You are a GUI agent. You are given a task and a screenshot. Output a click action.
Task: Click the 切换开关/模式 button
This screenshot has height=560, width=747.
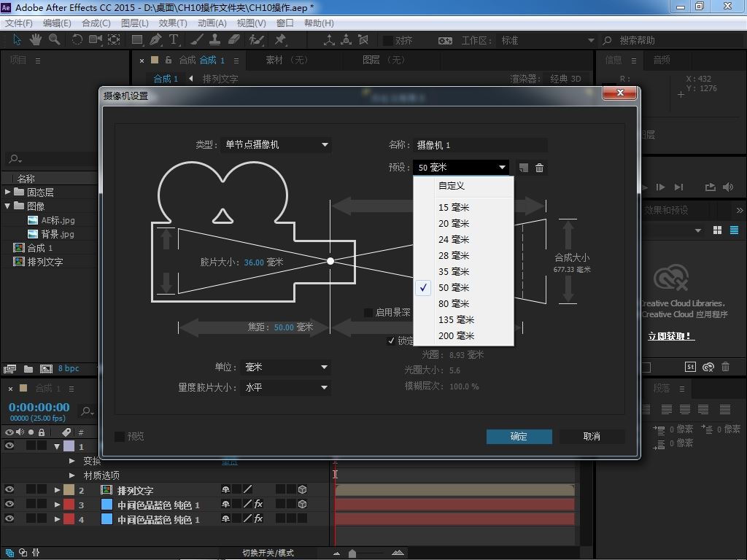click(x=268, y=553)
